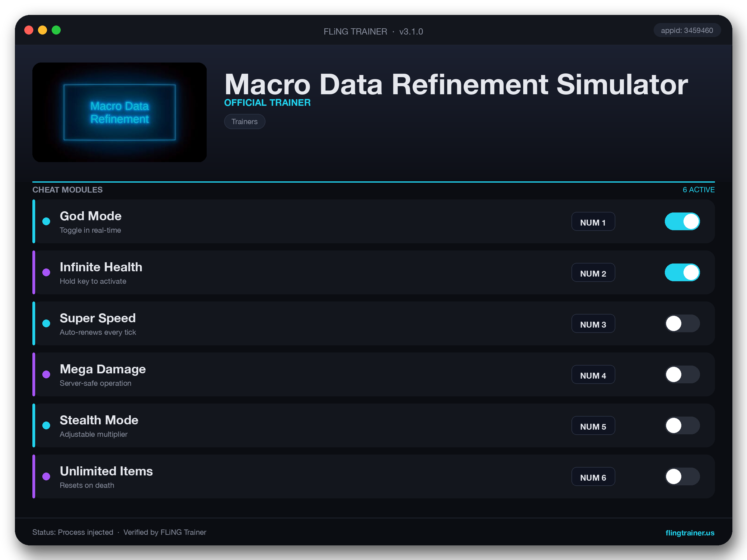This screenshot has width=747, height=560.
Task: Click the God Mode title text
Action: pyautogui.click(x=91, y=216)
